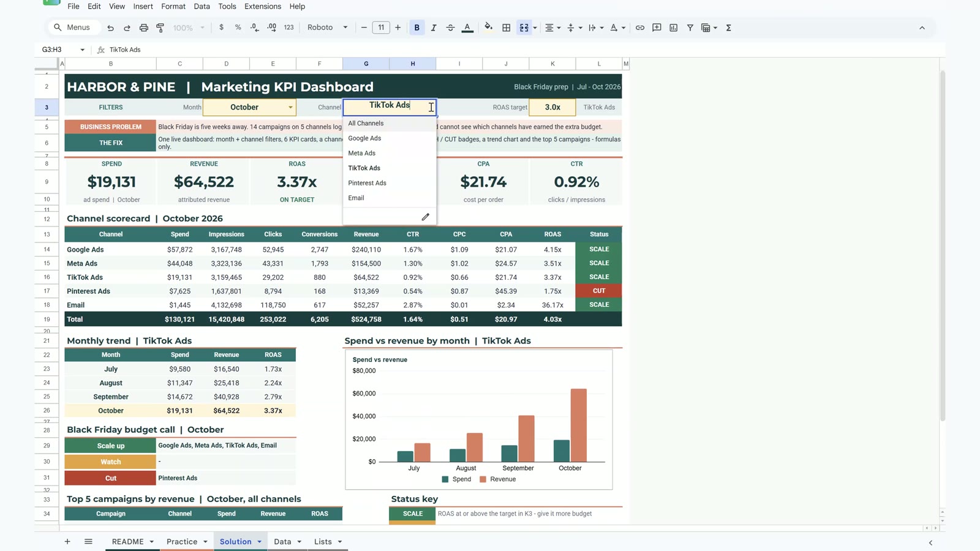Screen dimensions: 980x551
Task: Activate the paint format tool
Action: [x=160, y=28]
